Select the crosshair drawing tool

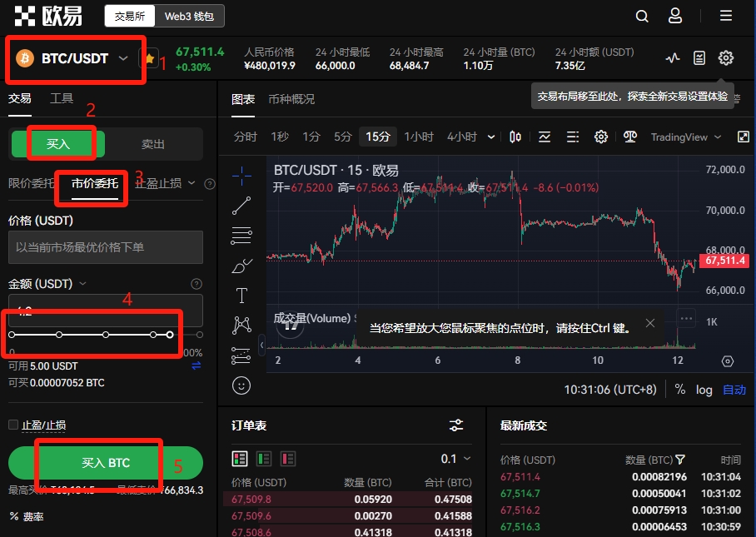(x=241, y=176)
